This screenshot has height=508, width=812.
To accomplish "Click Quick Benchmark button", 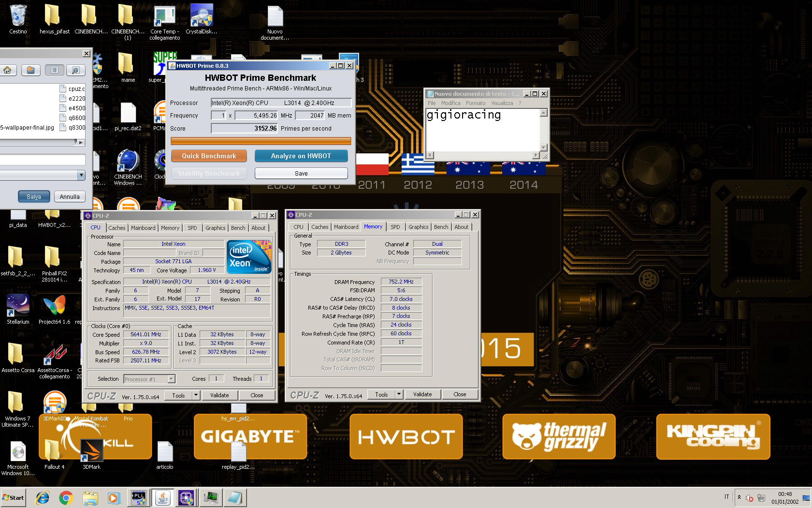I will (x=209, y=156).
